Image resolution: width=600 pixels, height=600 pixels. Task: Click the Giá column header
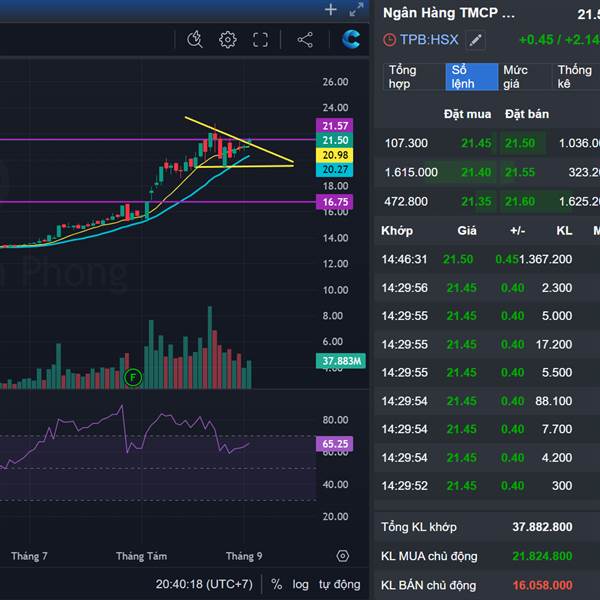pyautogui.click(x=467, y=231)
